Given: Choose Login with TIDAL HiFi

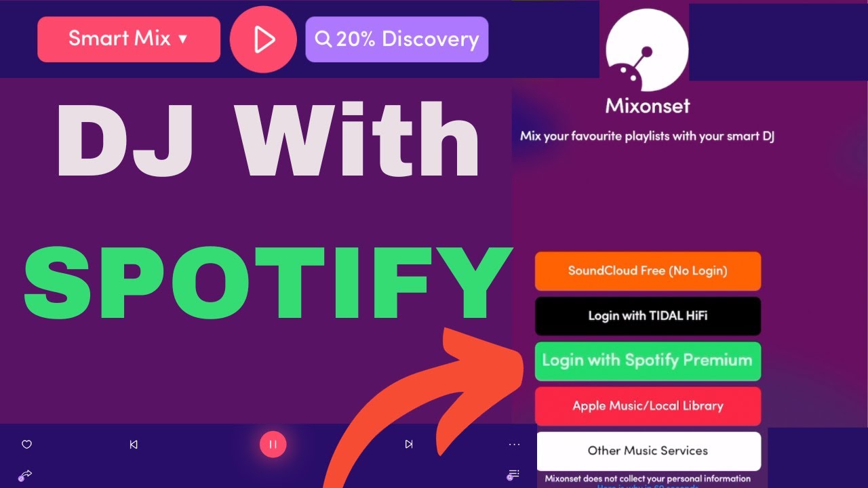Looking at the screenshot, I should [648, 316].
